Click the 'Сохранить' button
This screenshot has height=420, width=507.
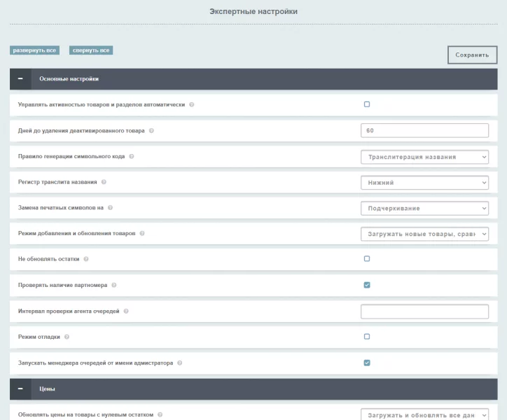click(x=471, y=55)
